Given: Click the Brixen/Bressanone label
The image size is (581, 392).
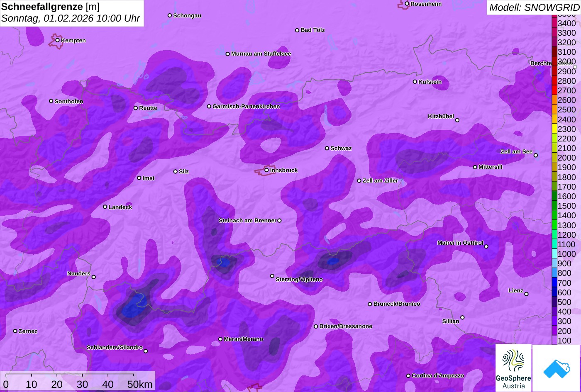Looking at the screenshot, I should pyautogui.click(x=346, y=326).
